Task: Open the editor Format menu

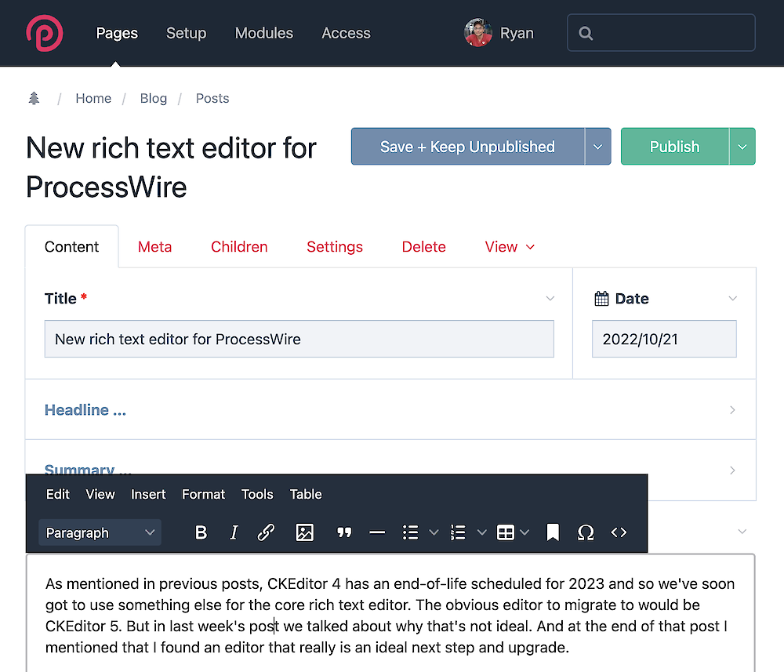Action: tap(203, 494)
